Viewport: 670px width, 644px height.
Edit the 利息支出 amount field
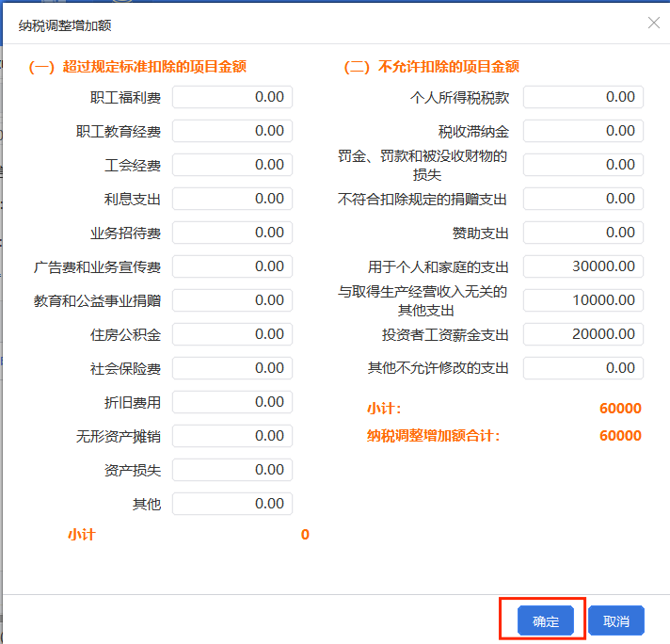click(x=232, y=199)
